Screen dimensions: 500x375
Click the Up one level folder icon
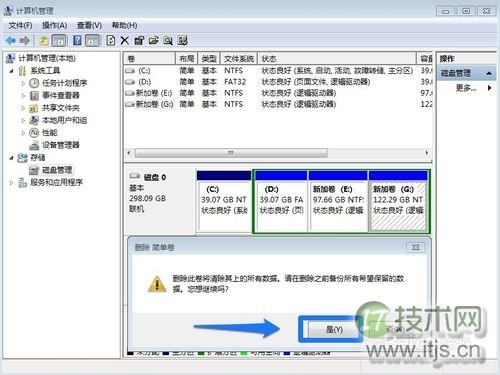[x=44, y=41]
